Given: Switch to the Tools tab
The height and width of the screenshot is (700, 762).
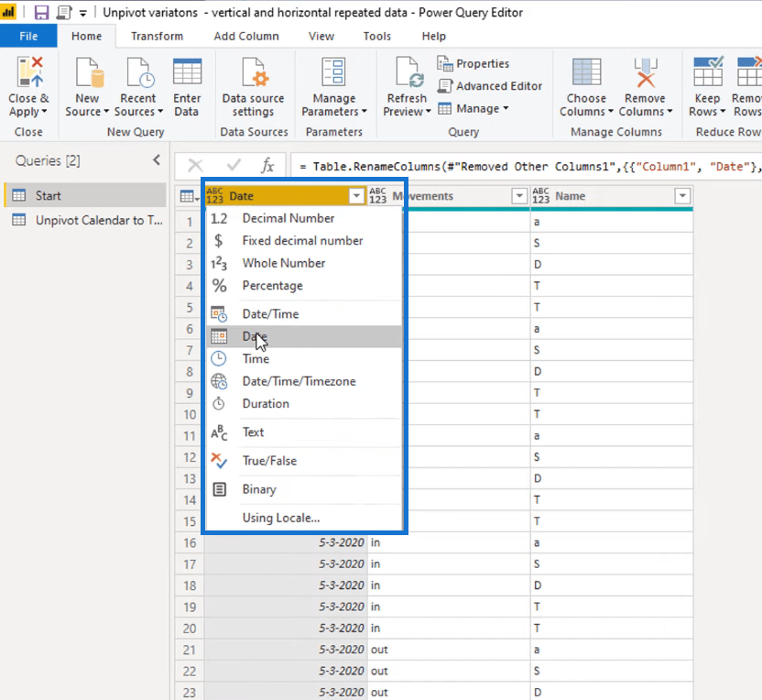Looking at the screenshot, I should click(x=377, y=36).
